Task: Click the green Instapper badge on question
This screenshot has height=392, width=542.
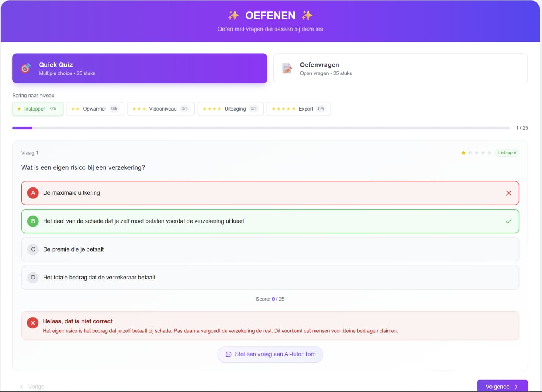Action: tap(507, 153)
